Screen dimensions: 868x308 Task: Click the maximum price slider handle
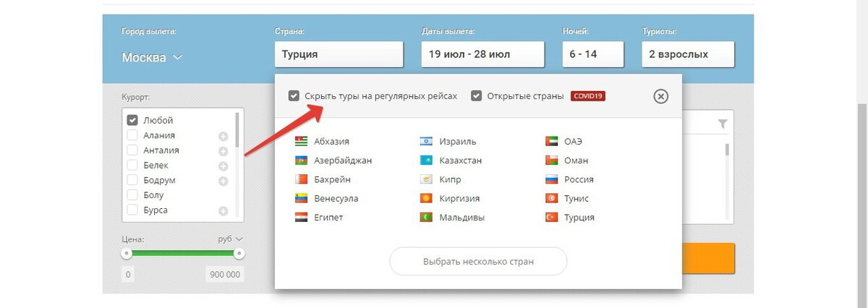[x=239, y=253]
